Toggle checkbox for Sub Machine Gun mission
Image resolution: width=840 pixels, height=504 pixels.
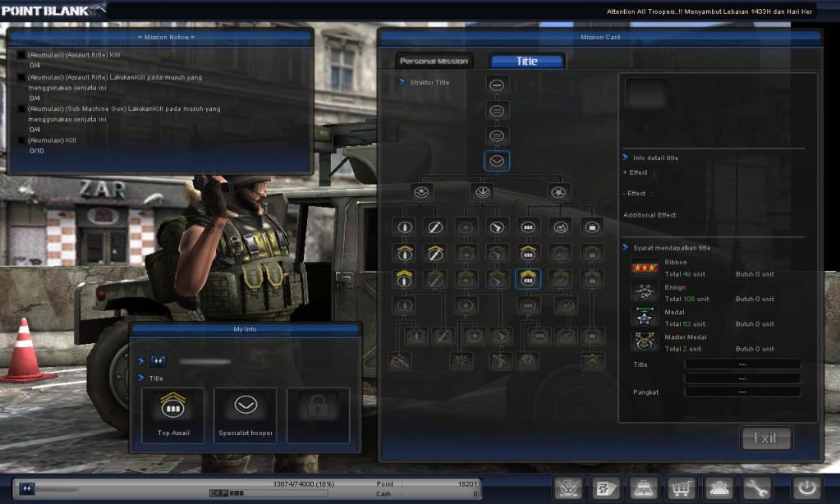(21, 108)
